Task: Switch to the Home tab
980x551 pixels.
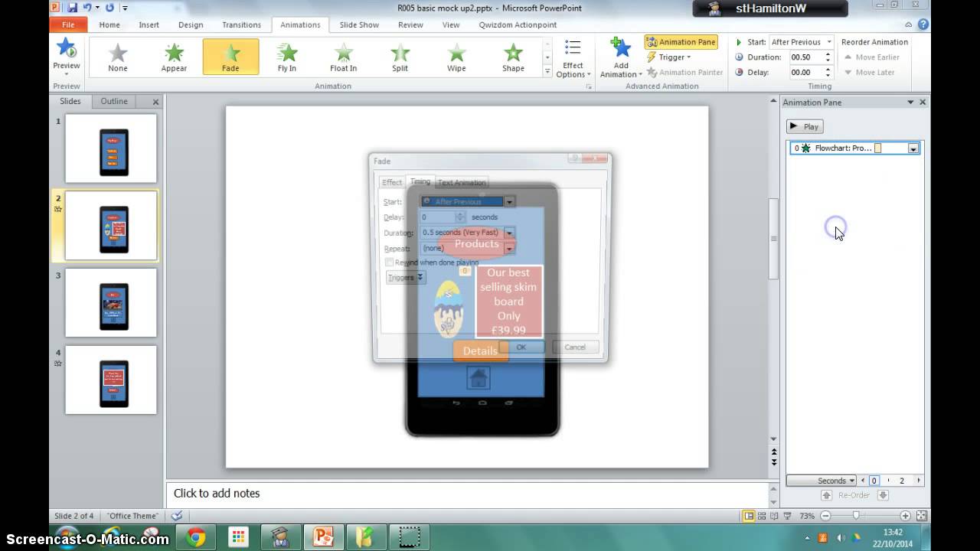Action: (109, 24)
